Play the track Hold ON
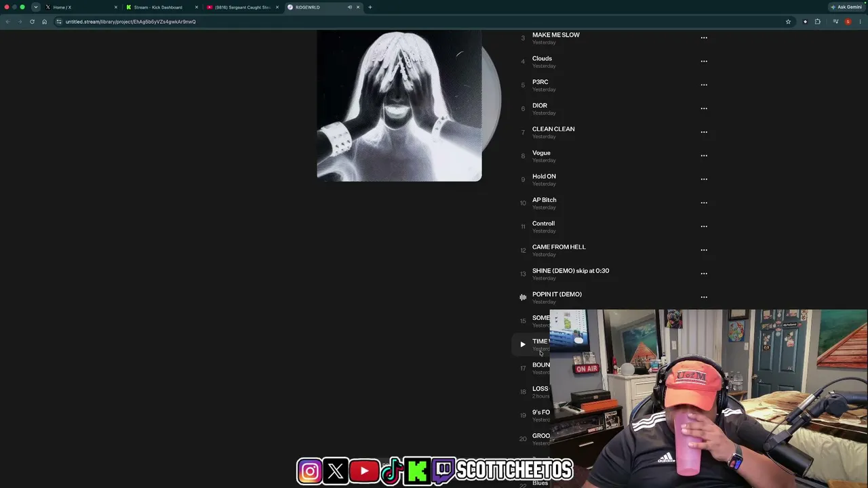The height and width of the screenshot is (488, 868). (x=544, y=176)
